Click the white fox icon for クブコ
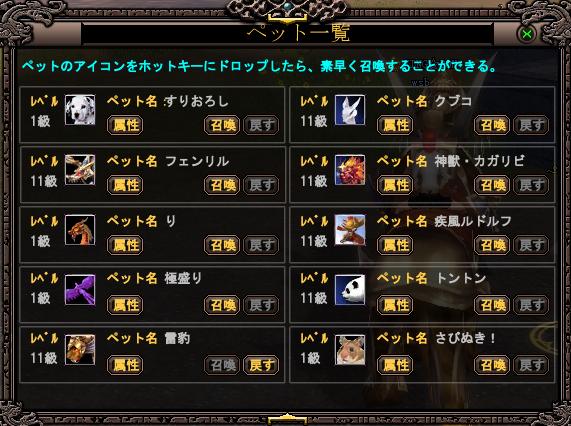Image resolution: width=571 pixels, height=426 pixels. coord(350,110)
